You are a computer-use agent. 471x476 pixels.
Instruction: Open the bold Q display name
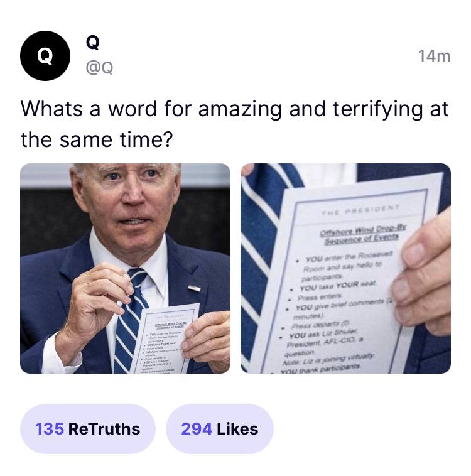coord(92,42)
